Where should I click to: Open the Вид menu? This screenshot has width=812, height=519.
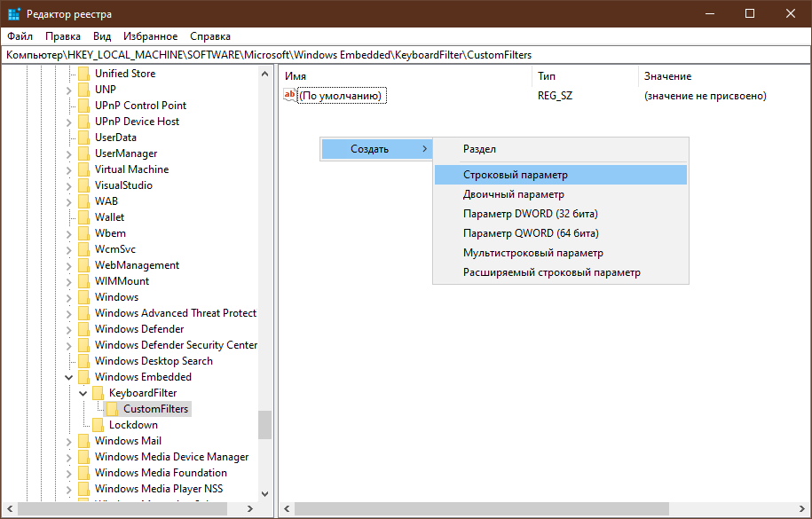click(x=102, y=36)
